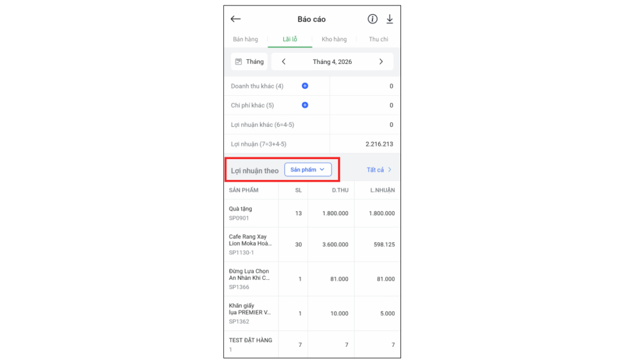Switch to the Bán hàng tab
The image size is (625, 364).
point(245,39)
